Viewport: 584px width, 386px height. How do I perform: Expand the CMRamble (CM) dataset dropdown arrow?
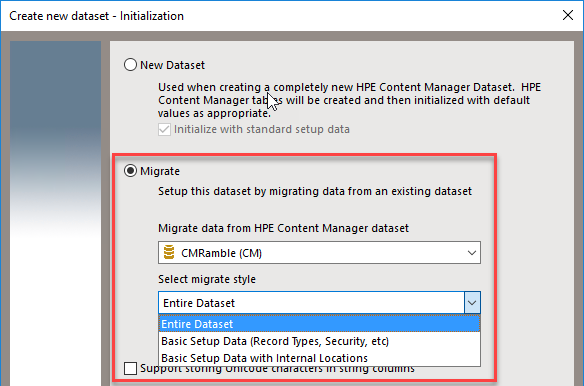(x=472, y=253)
